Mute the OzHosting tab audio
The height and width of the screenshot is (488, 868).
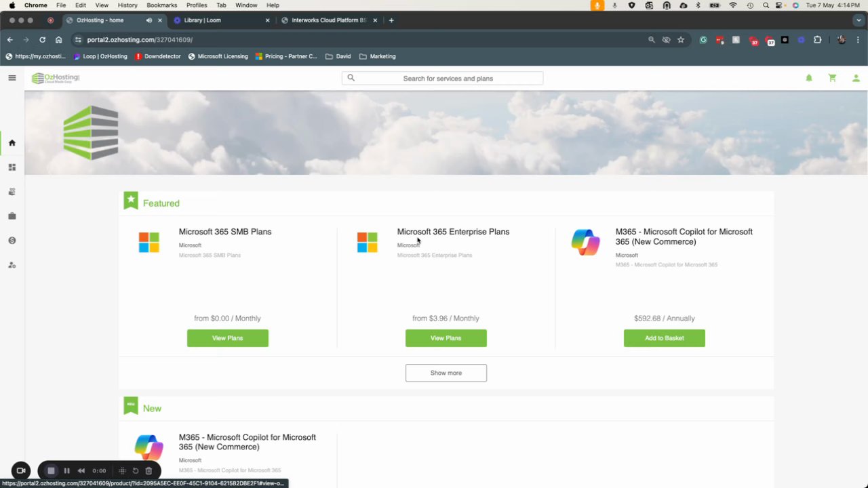click(149, 20)
